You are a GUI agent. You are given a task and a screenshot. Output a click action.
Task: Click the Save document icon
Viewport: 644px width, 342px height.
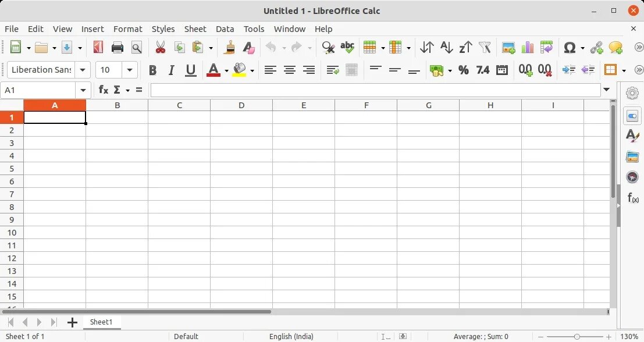coord(67,47)
